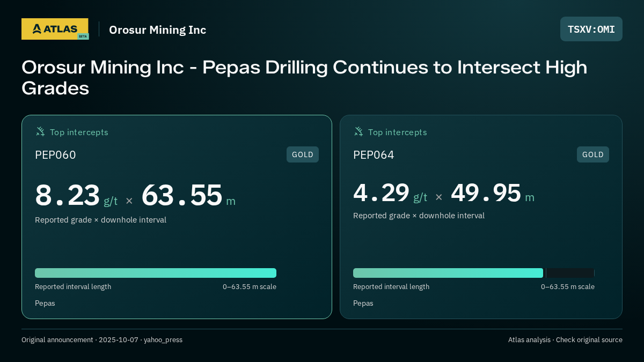Image resolution: width=644 pixels, height=362 pixels.
Task: Click '0–63.55 m scale' label in PEP064 card
Action: point(568,287)
